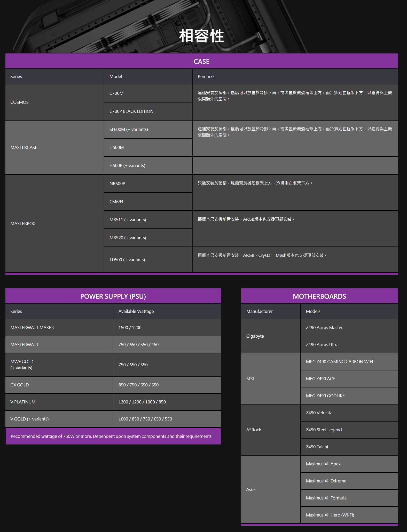This screenshot has width=407, height=532.
Task: Select the Asus manufacturer cell
Action: (x=271, y=489)
